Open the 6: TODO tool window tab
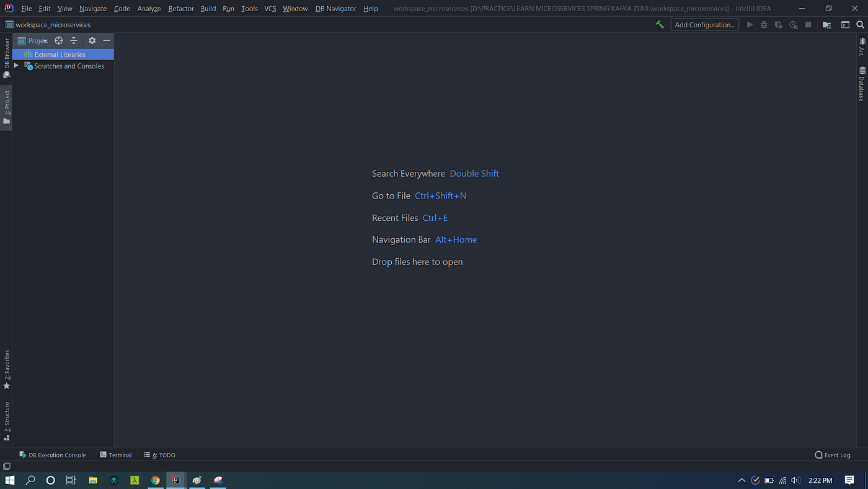868x489 pixels. pos(160,455)
